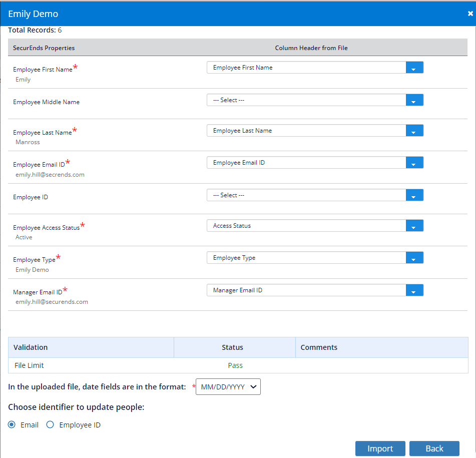The image size is (476, 458).
Task: Change the MM/DD/YYYY date format dropdown
Action: [228, 387]
